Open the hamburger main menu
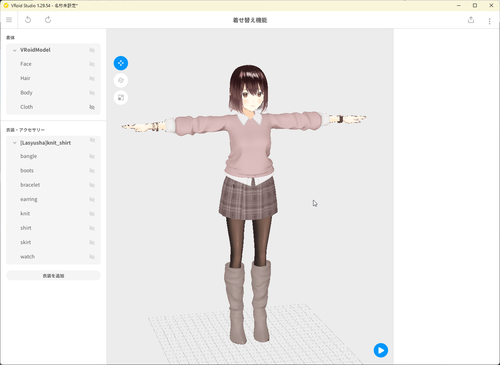The height and width of the screenshot is (365, 500). click(x=9, y=20)
